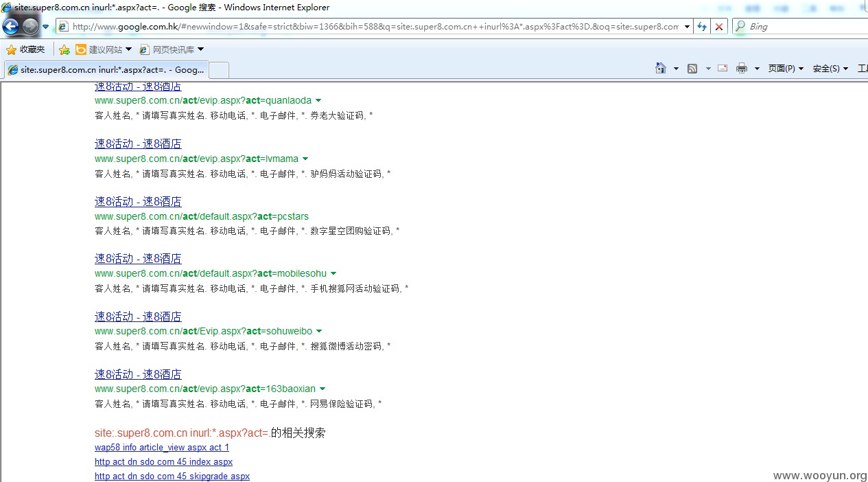Click the Home page icon
The width and height of the screenshot is (868, 482).
660,68
